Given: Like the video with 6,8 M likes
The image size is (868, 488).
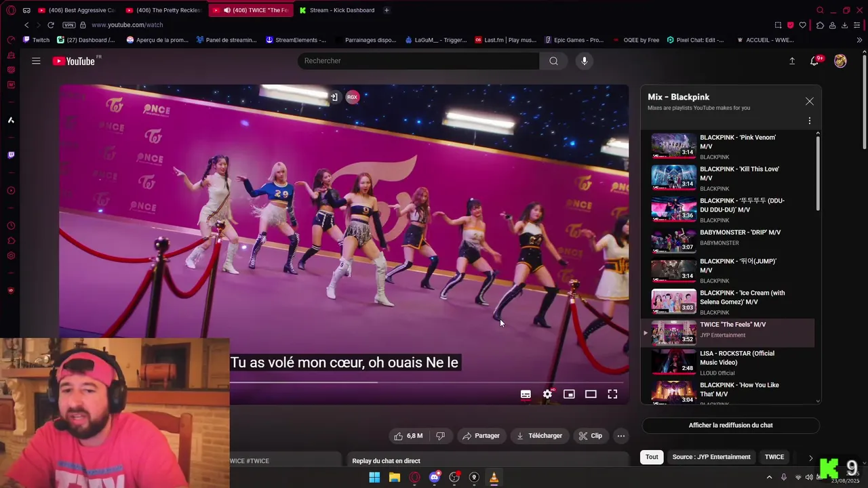Looking at the screenshot, I should (x=408, y=436).
